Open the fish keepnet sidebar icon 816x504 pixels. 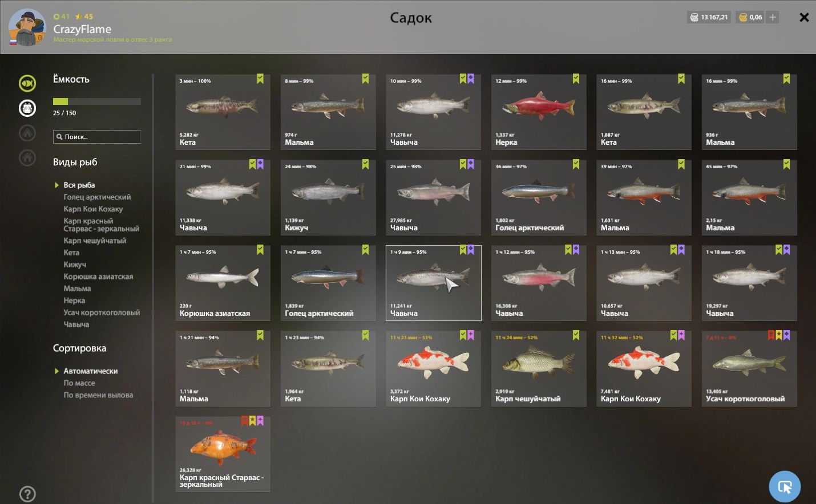click(x=27, y=83)
